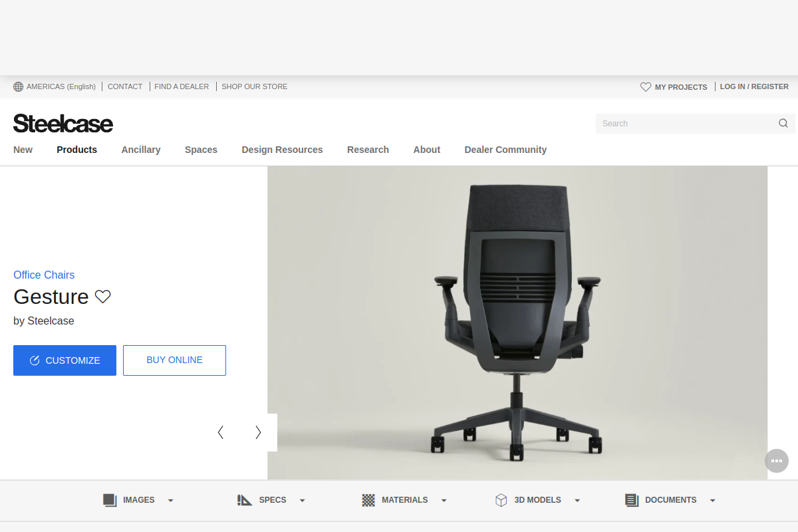
Task: Open the Specs tab label
Action: click(x=273, y=500)
